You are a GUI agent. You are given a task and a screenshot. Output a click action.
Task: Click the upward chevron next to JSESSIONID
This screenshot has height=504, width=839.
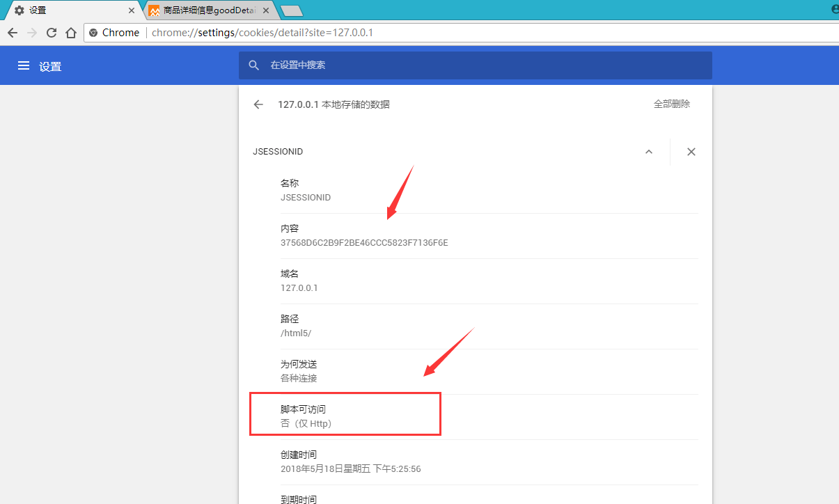click(648, 151)
